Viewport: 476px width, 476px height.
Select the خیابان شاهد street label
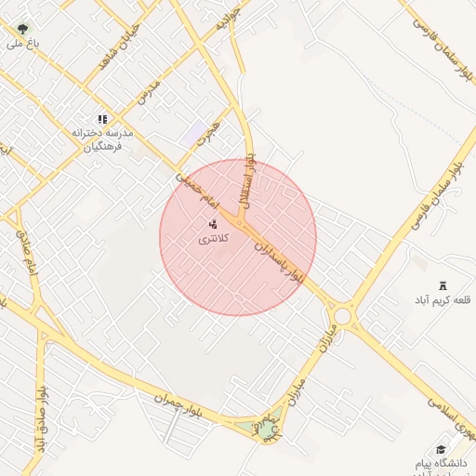pos(119,46)
